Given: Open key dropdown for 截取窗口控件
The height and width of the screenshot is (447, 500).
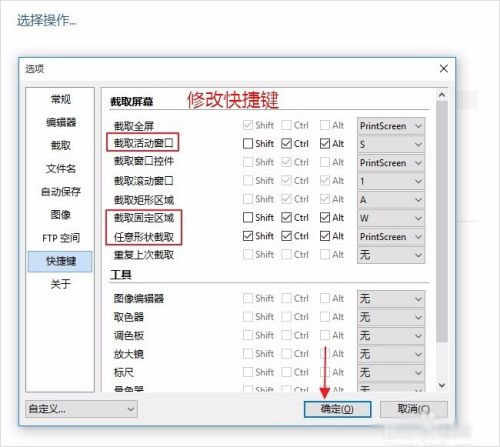Looking at the screenshot, I should (x=391, y=163).
